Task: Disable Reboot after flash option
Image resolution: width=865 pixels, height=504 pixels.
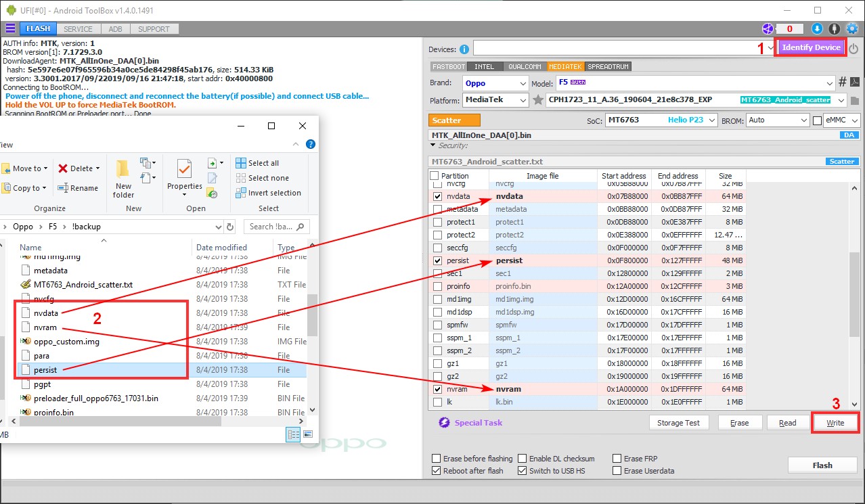Action: [x=437, y=471]
